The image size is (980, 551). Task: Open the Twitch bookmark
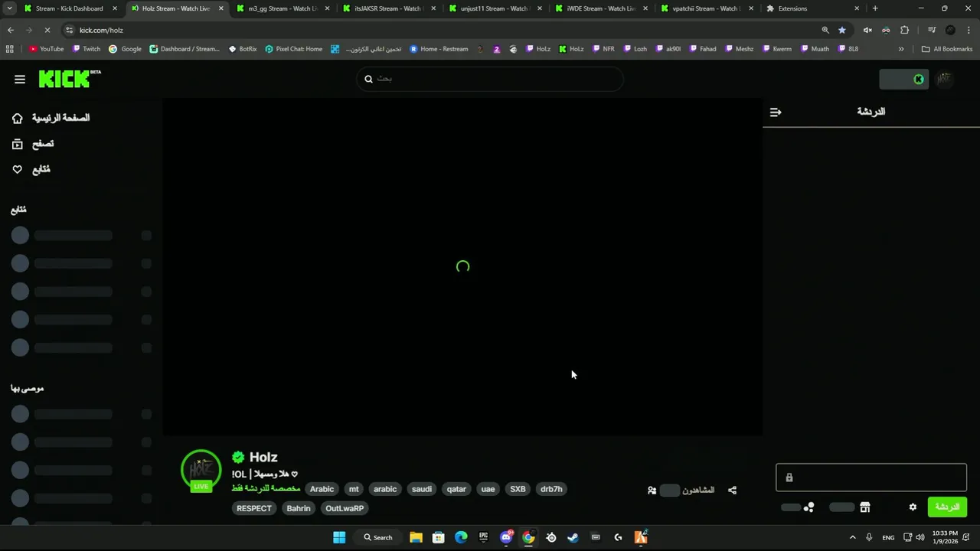pyautogui.click(x=87, y=49)
